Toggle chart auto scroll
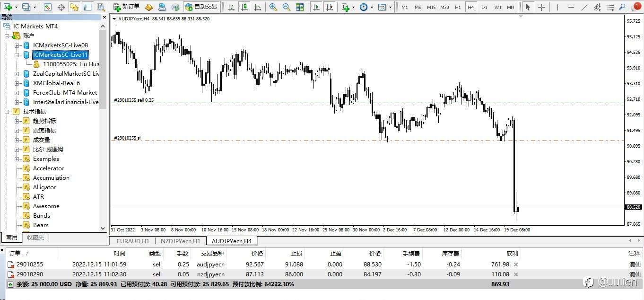The height and width of the screenshot is (300, 644). [316, 7]
